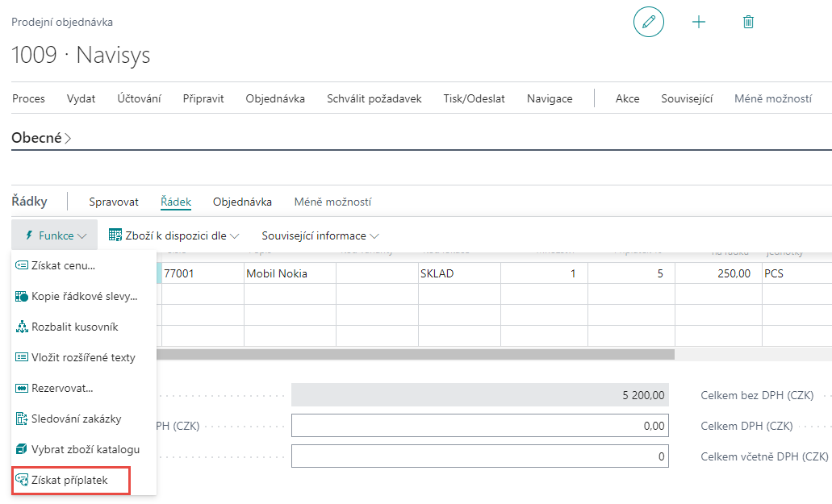Open the top Objednávka menu

(x=275, y=98)
